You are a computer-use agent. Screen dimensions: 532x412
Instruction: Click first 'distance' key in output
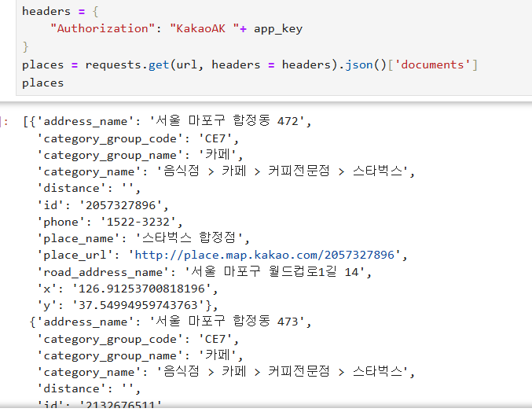(x=72, y=189)
